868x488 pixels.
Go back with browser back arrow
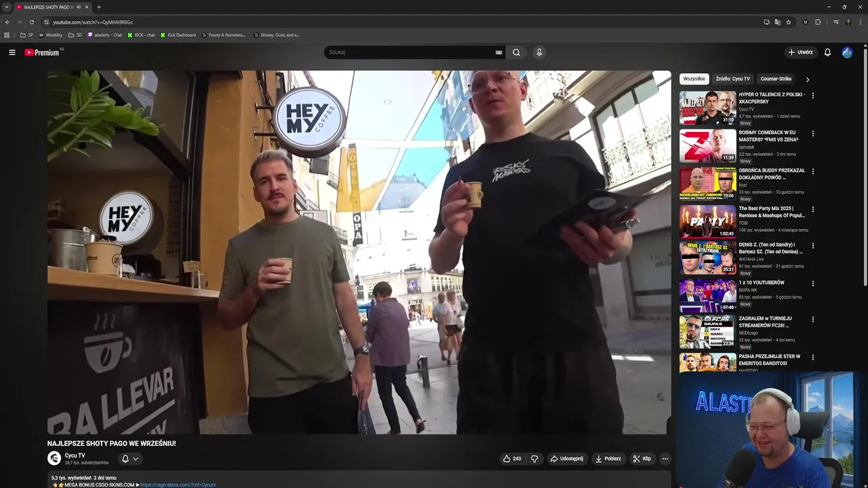tap(7, 22)
